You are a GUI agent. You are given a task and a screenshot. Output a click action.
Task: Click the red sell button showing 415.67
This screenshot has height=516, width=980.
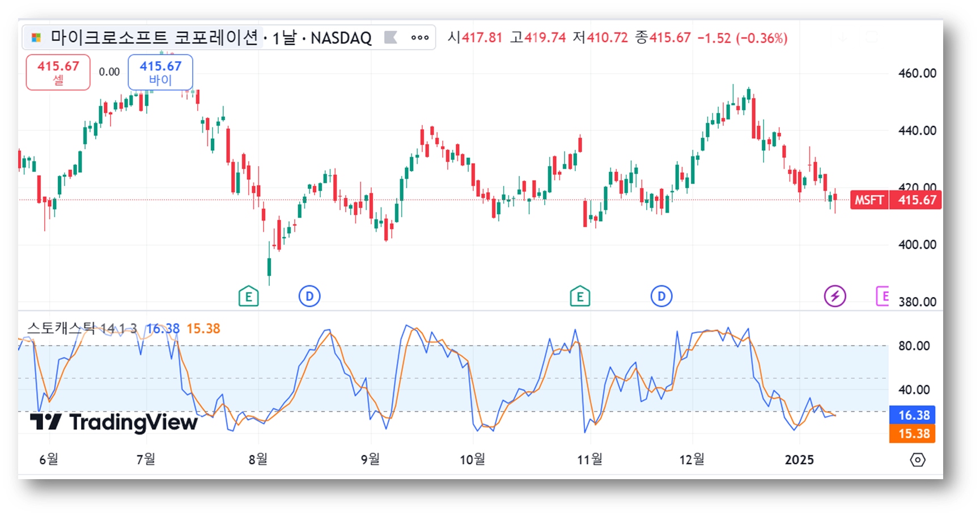pyautogui.click(x=58, y=73)
